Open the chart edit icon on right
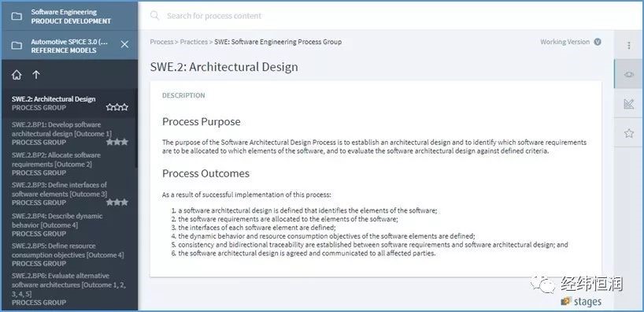 [628, 103]
